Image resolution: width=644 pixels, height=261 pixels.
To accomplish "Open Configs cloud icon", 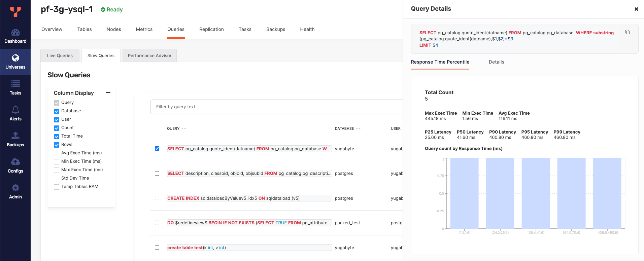I will point(15,162).
